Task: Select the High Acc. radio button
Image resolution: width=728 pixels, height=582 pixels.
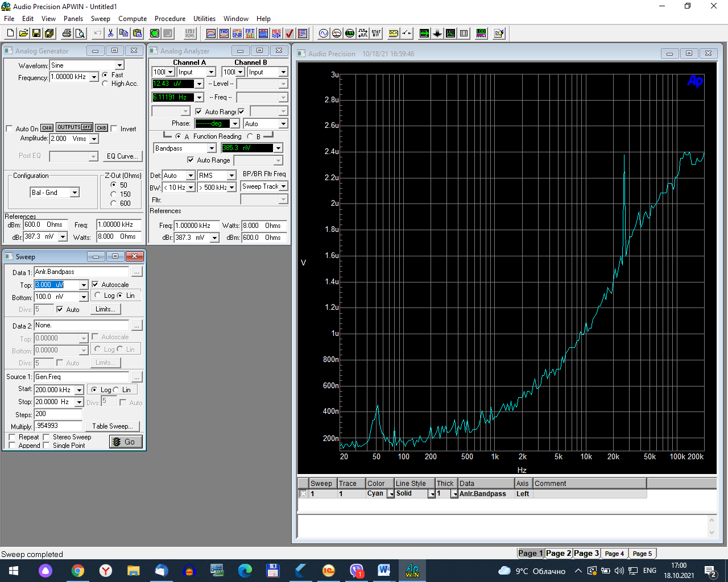Action: click(105, 84)
